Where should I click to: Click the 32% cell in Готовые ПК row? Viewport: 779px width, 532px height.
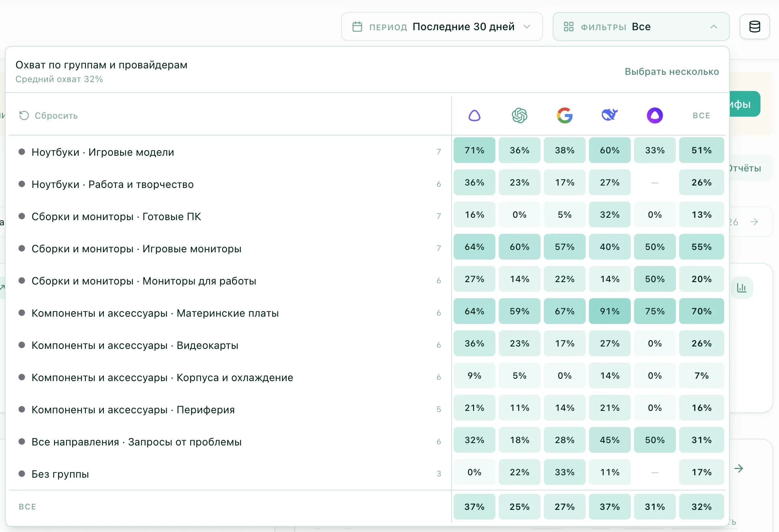pyautogui.click(x=610, y=214)
